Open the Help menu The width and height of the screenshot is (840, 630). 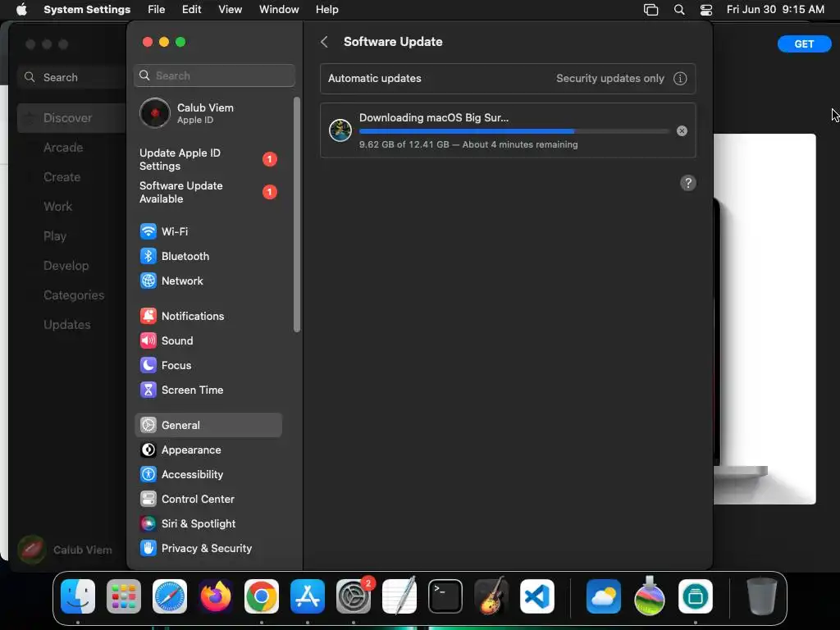[326, 10]
